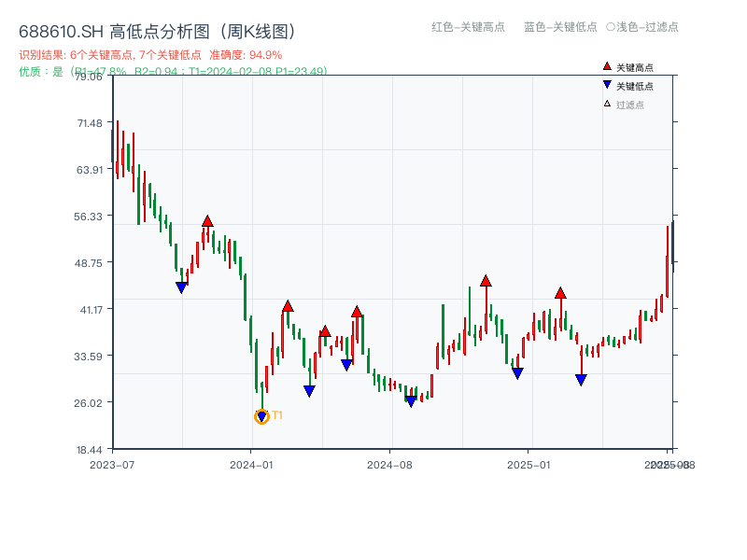Click the blue 关键低点 triangle icon in the legend box
This screenshot has height=560, width=747.
pos(606,85)
